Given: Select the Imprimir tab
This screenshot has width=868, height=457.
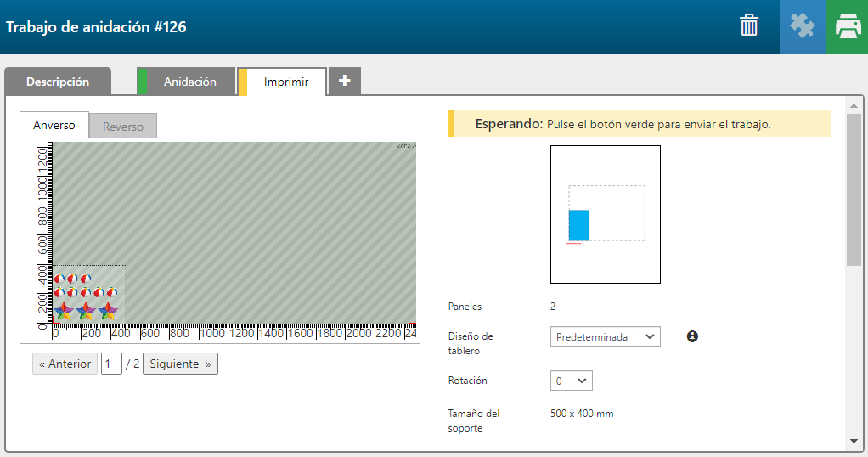Looking at the screenshot, I should point(285,82).
